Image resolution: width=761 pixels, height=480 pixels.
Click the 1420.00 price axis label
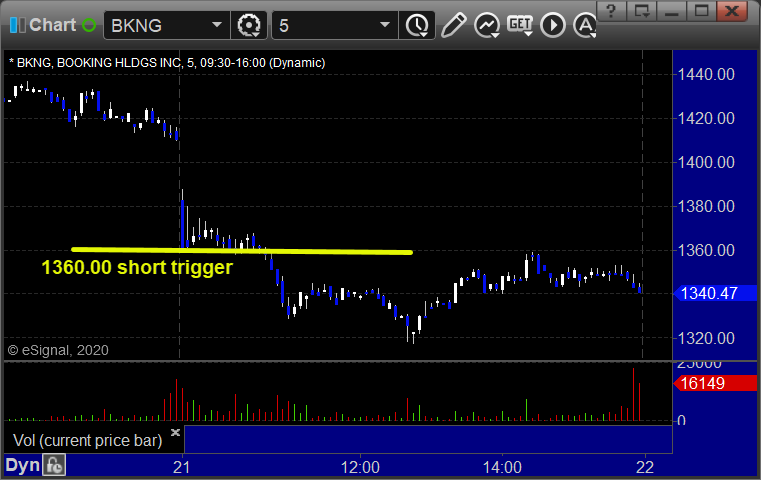click(x=706, y=118)
